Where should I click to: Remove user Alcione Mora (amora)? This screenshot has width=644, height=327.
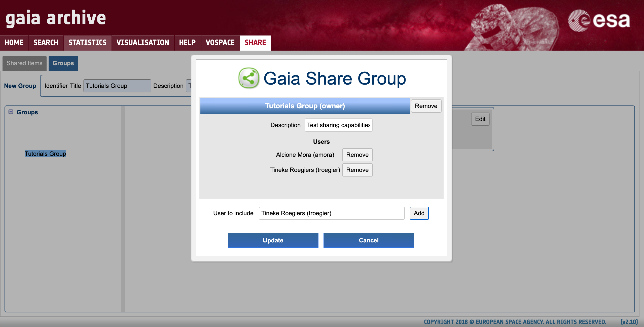[x=357, y=155]
